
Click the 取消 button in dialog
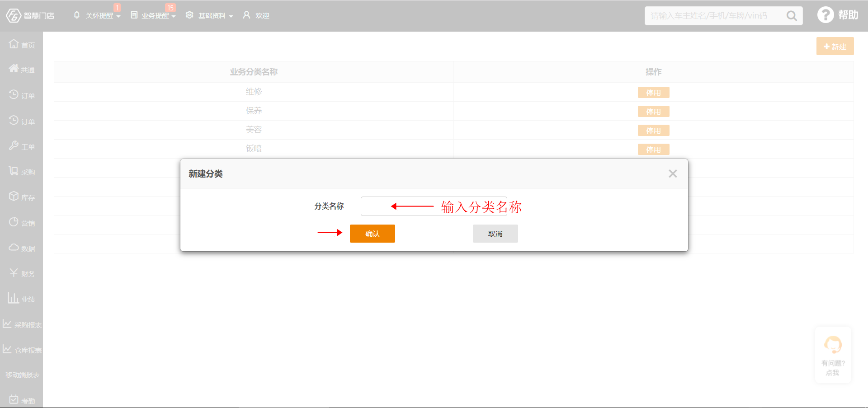coord(495,234)
